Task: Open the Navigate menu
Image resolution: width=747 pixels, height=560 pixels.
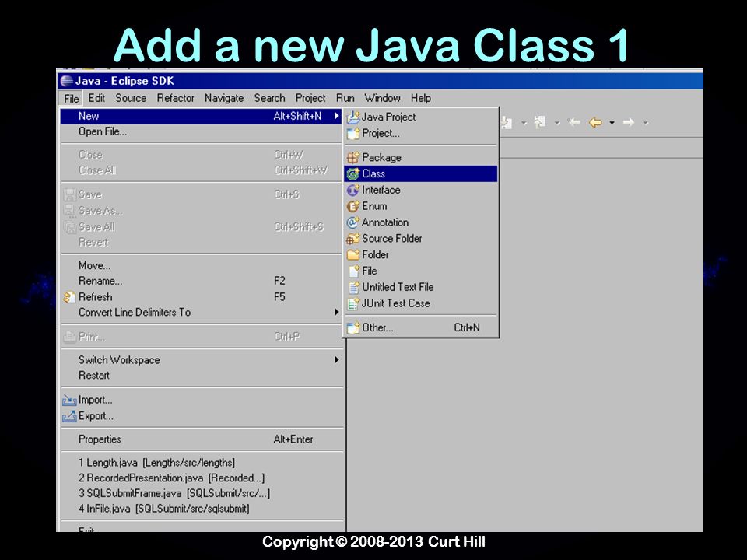Action: click(x=224, y=98)
